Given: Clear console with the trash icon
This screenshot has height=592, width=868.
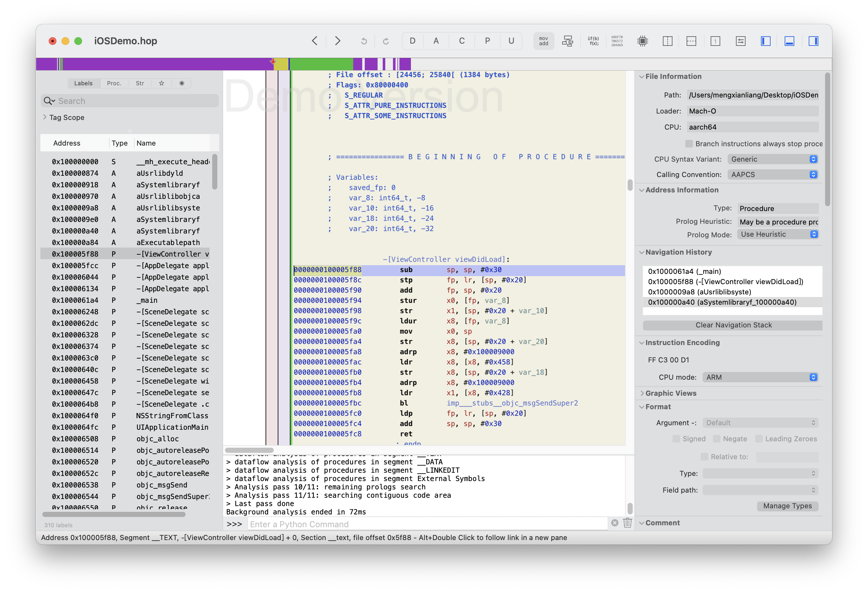Looking at the screenshot, I should [628, 523].
